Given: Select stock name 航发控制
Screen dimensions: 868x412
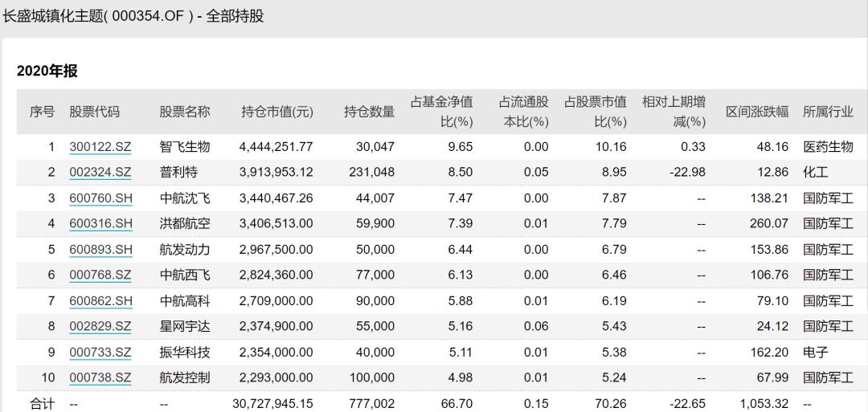Looking at the screenshot, I should point(185,377).
